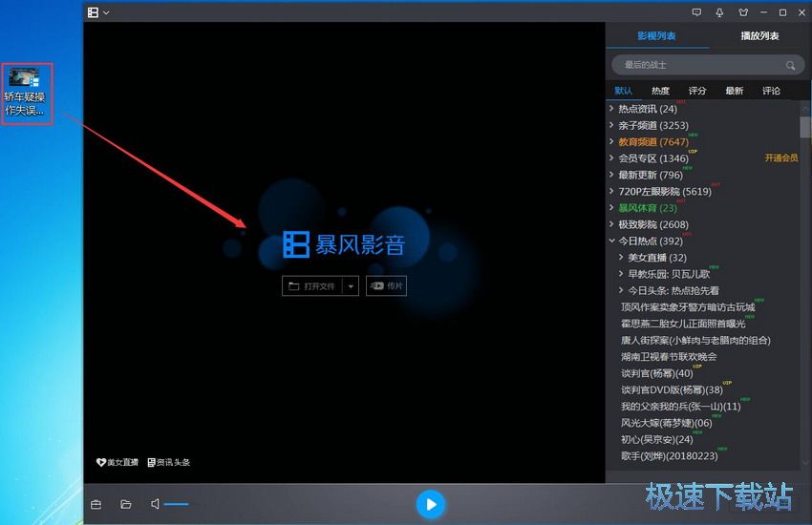Open 霍思燕二胎女儿正面照首曝光 item
This screenshot has width=812, height=525.
(683, 324)
